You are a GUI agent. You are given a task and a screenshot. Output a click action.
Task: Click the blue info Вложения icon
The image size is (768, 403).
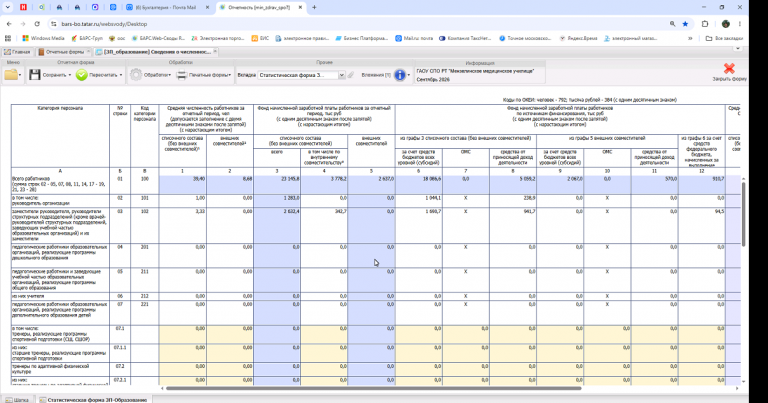(x=400, y=75)
